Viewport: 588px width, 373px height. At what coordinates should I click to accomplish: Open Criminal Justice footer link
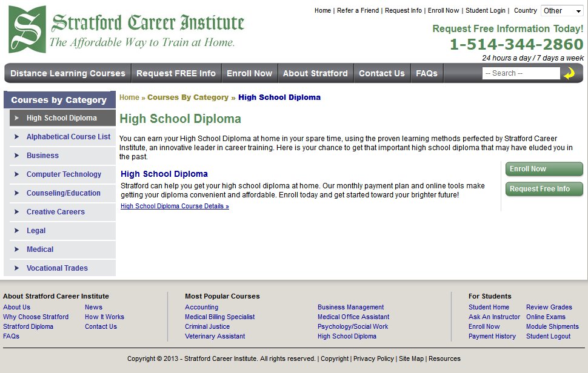tap(207, 326)
